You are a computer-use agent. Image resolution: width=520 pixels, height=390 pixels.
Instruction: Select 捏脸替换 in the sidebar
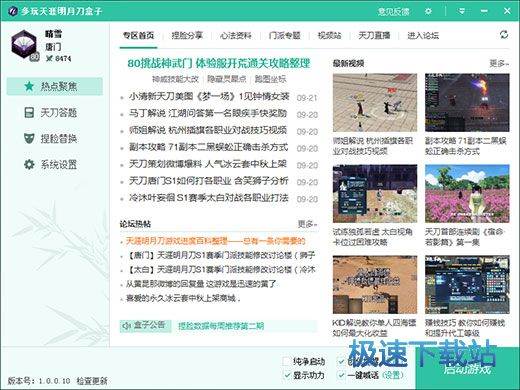click(55, 138)
